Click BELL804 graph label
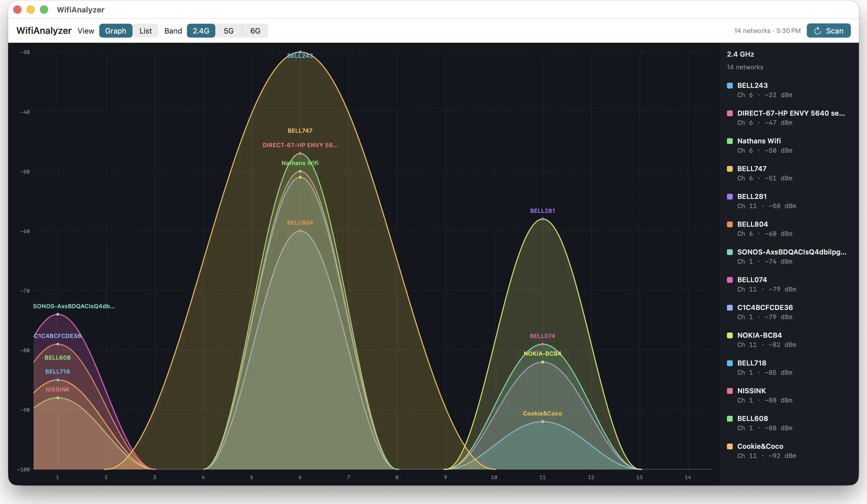The height and width of the screenshot is (504, 867). tap(300, 222)
